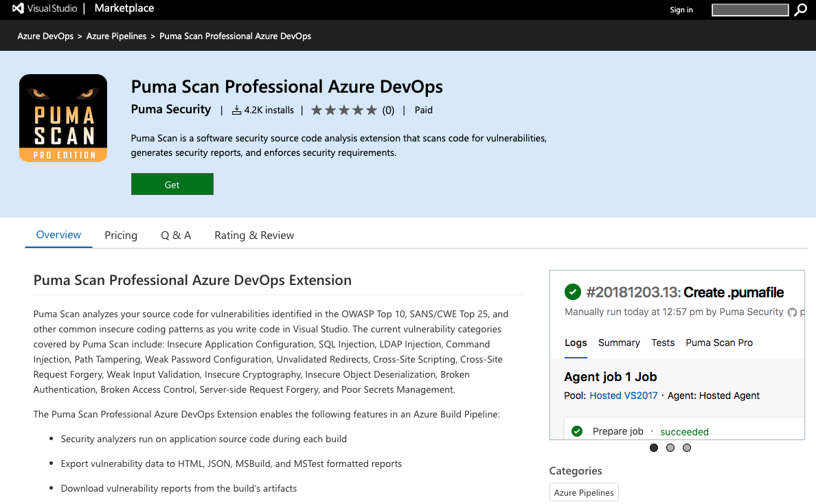Click the search input field
Screen dimensions: 816x504
pos(750,10)
